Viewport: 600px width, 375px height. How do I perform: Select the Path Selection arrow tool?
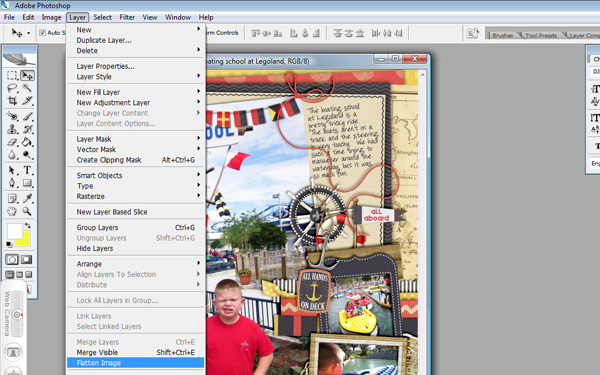pos(12,170)
